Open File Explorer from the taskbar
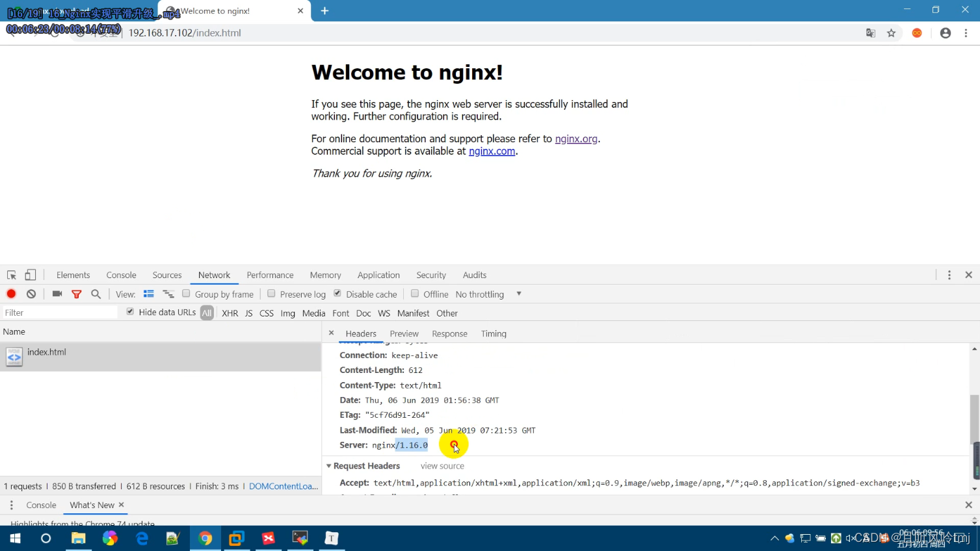Image resolution: width=980 pixels, height=551 pixels. [x=78, y=538]
